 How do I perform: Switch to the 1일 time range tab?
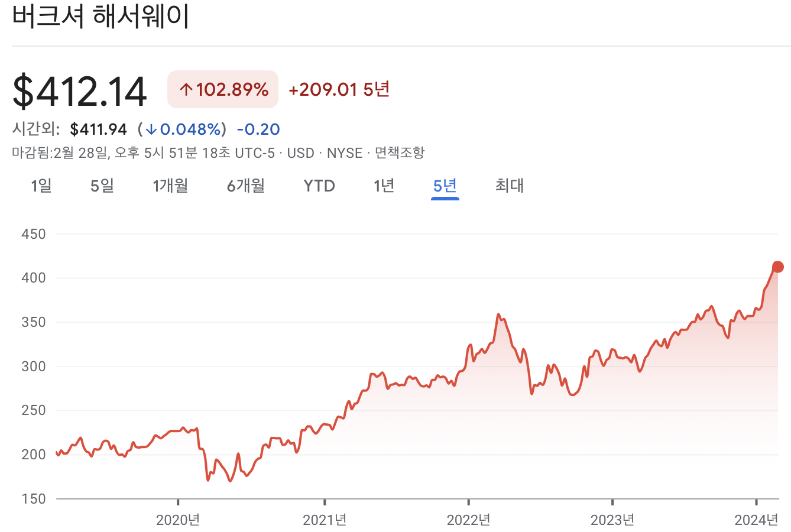[40, 186]
